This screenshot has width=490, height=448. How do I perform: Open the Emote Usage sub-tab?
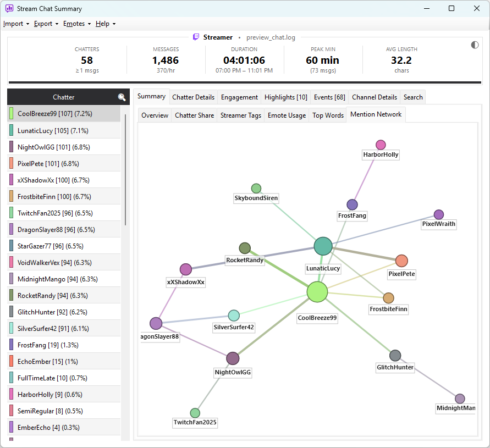(x=287, y=115)
